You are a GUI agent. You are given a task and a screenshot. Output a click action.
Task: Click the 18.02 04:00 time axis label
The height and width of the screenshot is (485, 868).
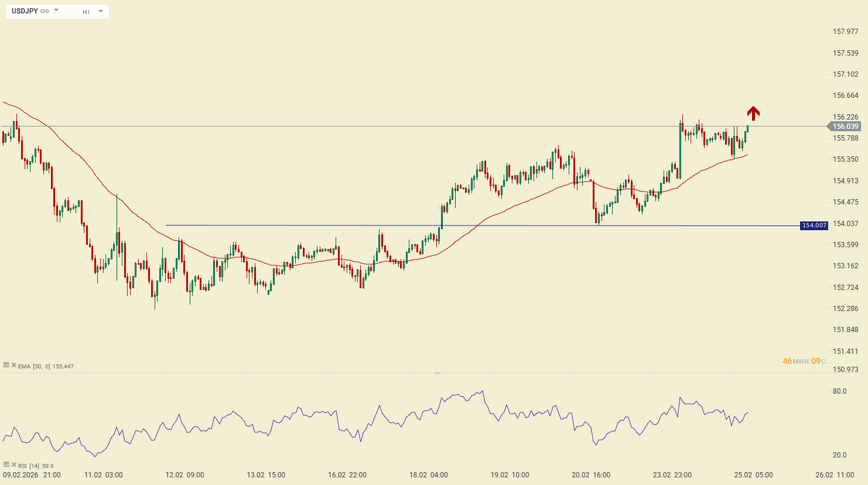pyautogui.click(x=428, y=475)
